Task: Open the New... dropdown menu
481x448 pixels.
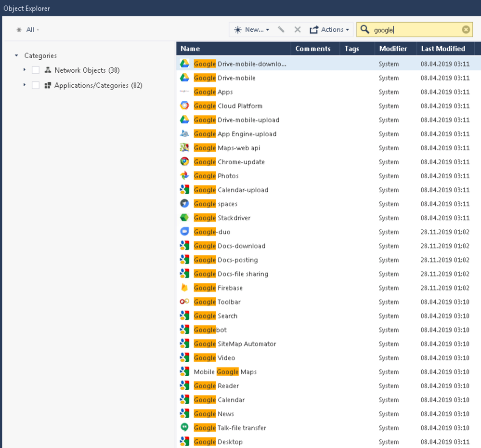Action: pos(251,29)
